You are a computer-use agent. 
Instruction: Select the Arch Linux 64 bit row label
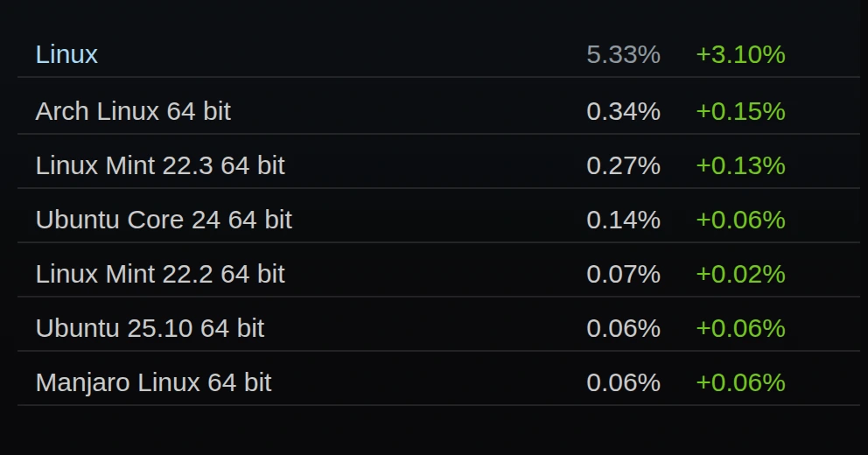[x=133, y=111]
